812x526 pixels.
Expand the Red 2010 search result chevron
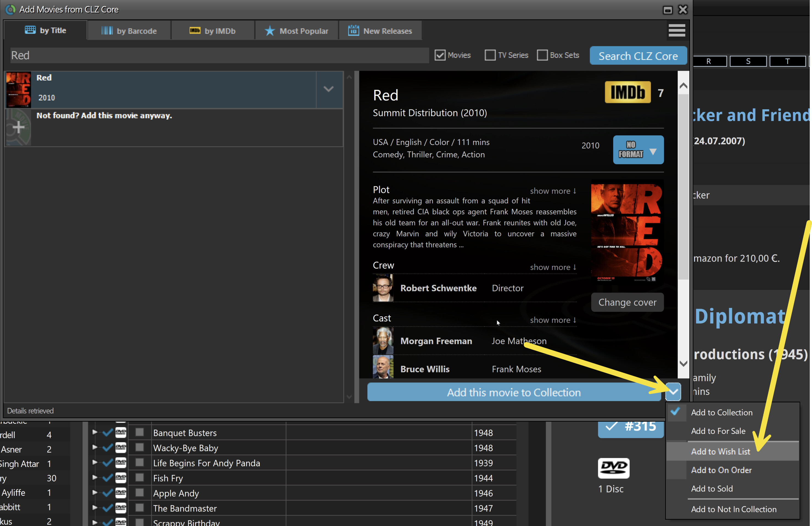[329, 89]
